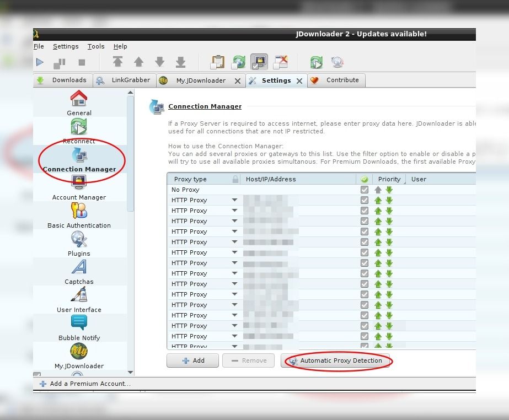
Task: Click the Add proxy button
Action: coord(193,360)
